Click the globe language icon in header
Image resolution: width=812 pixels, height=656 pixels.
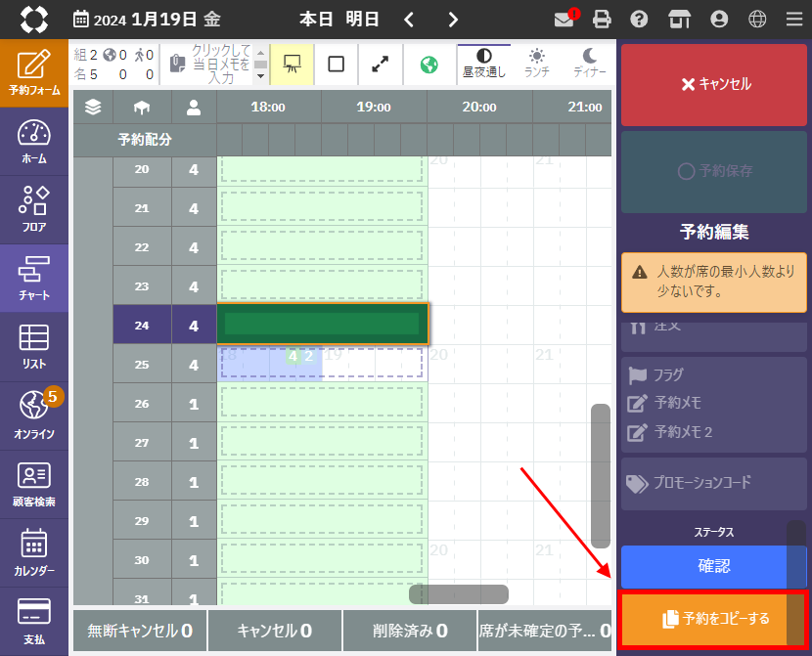(x=757, y=19)
